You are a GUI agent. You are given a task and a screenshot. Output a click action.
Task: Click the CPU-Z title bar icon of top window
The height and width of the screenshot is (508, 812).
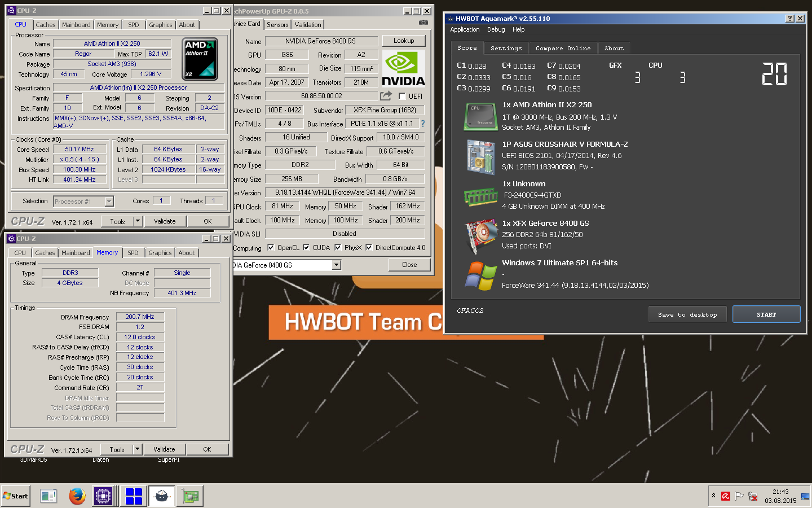click(x=11, y=11)
